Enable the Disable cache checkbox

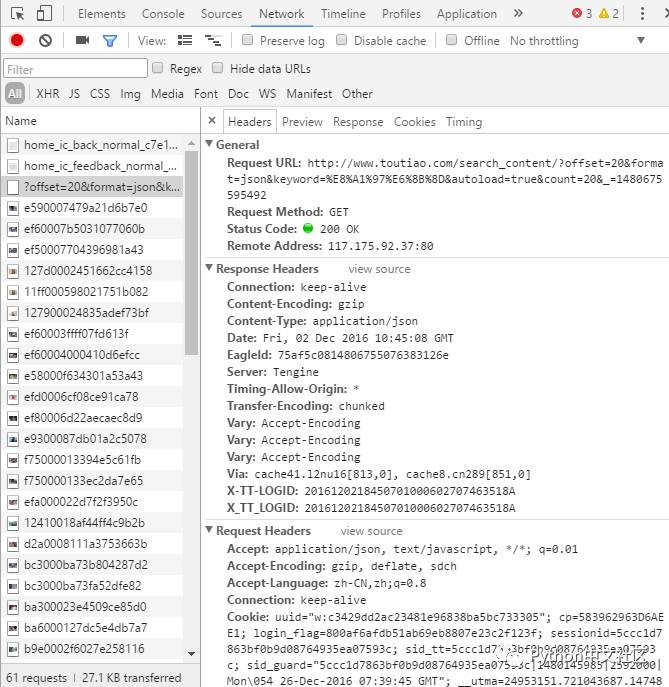tap(342, 40)
